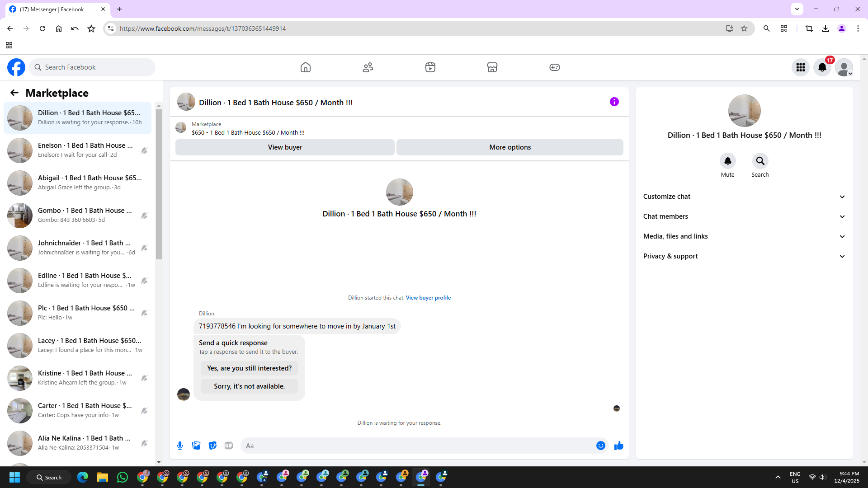Toggle the conversation information panel

[x=614, y=102]
